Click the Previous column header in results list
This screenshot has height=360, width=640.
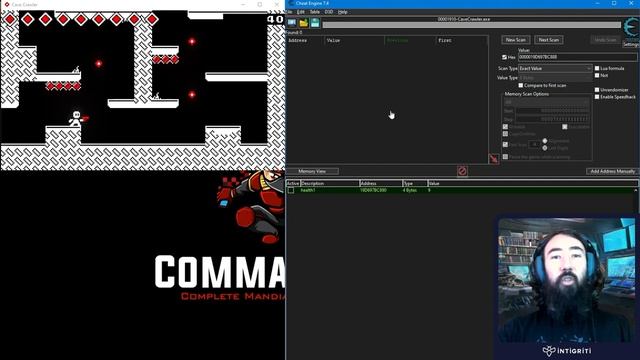pos(410,40)
